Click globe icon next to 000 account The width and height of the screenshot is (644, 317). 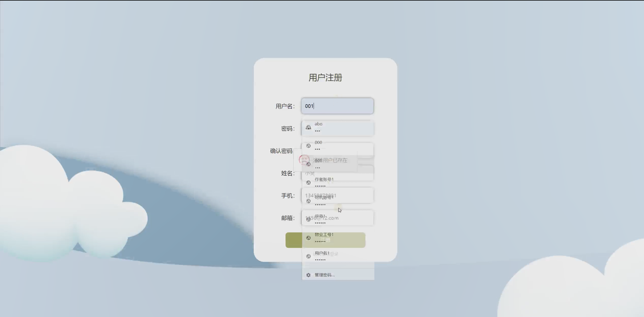pyautogui.click(x=308, y=146)
